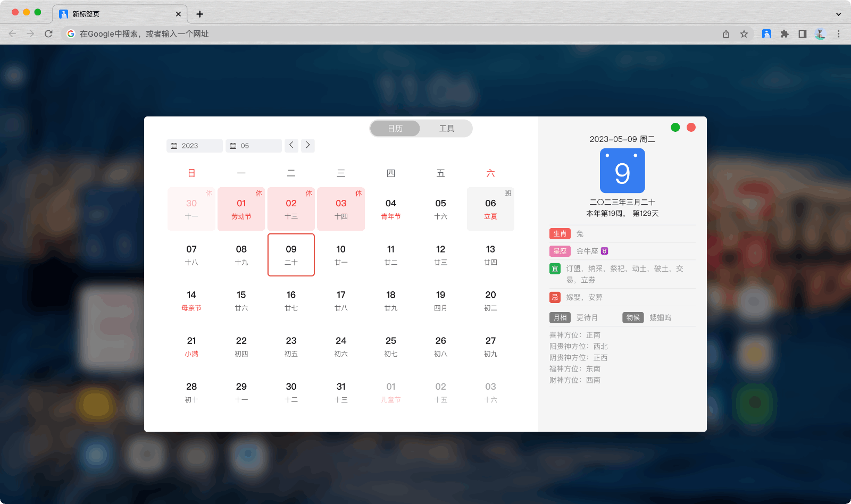Viewport: 851px width, 504px height.
Task: Click the red 忌 badge
Action: 555,297
